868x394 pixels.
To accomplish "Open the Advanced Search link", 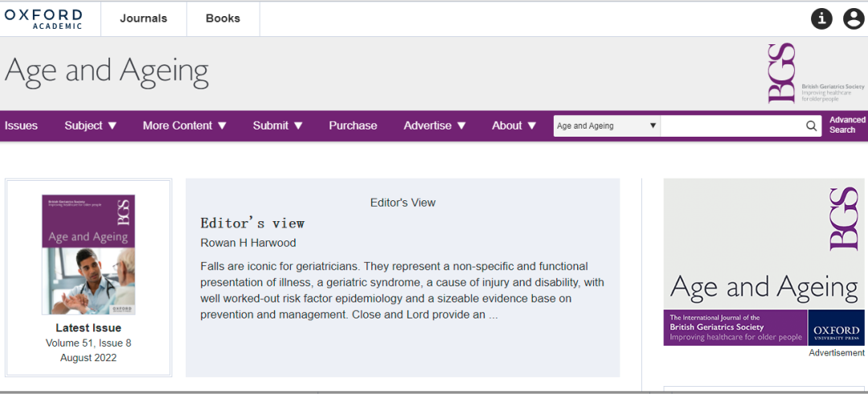I will [847, 125].
